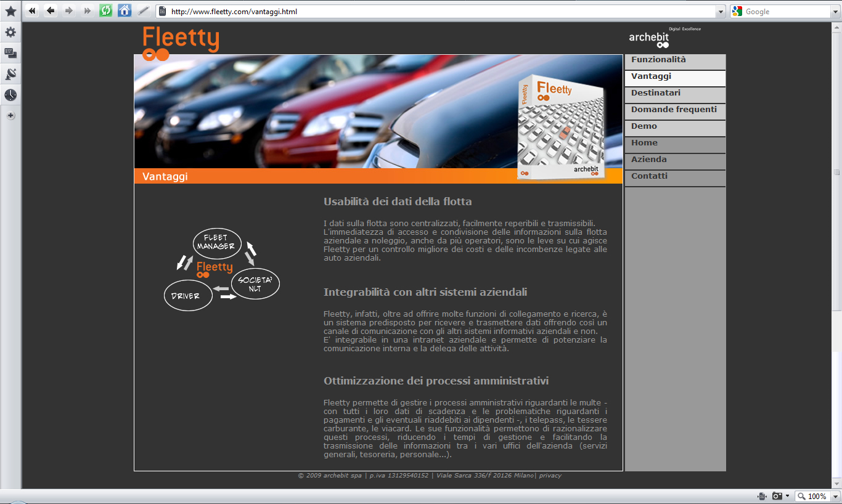842x504 pixels.
Task: Open the Contatti menu item
Action: point(675,178)
